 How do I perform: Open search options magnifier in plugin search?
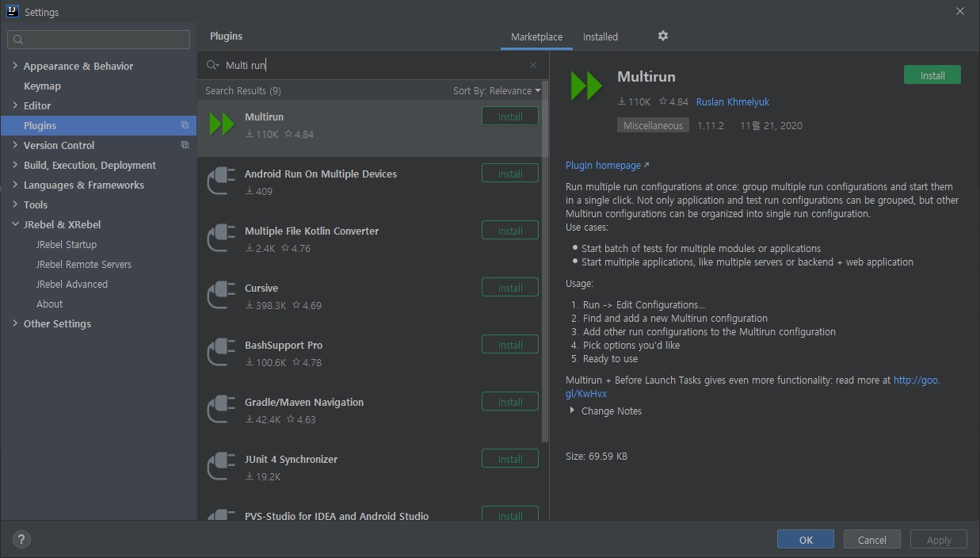pyautogui.click(x=212, y=65)
